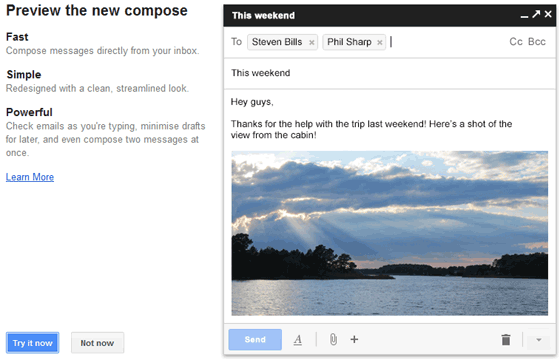Close the This weekend compose window

[x=548, y=14]
